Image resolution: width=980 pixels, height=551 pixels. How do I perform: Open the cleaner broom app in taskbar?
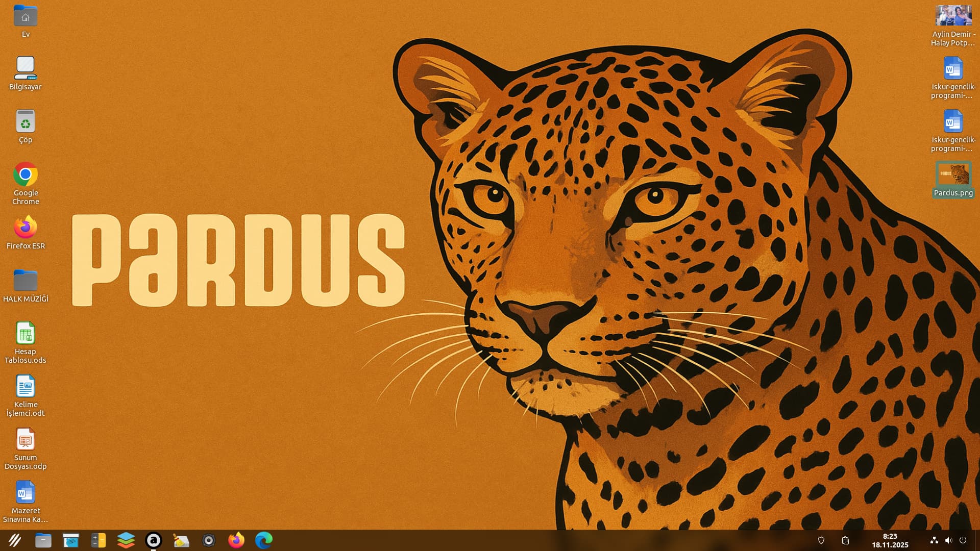pyautogui.click(x=181, y=540)
